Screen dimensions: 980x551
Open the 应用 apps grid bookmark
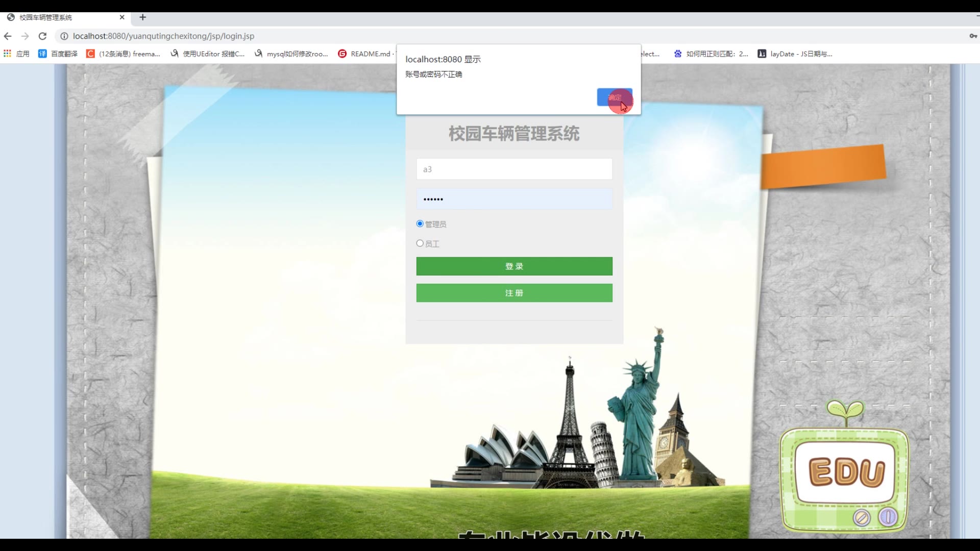click(x=16, y=54)
